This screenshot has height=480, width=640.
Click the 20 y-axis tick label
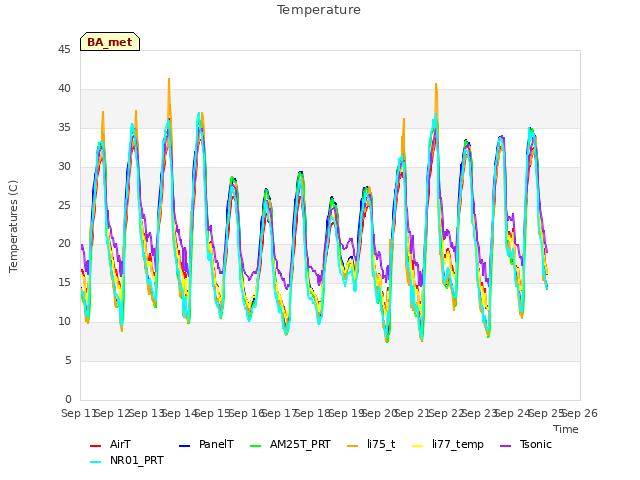pyautogui.click(x=64, y=244)
